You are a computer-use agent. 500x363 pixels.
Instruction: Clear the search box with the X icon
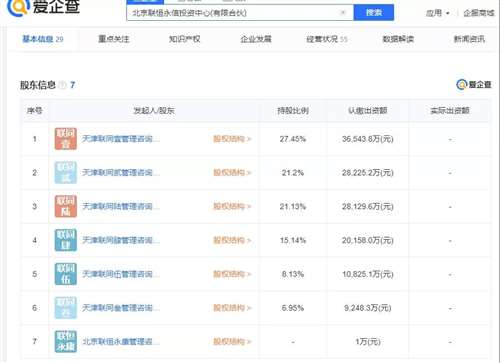[x=343, y=13]
